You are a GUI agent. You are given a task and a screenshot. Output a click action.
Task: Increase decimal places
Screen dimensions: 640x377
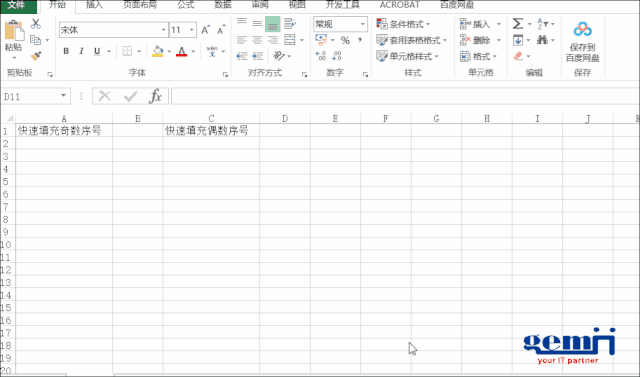click(321, 56)
